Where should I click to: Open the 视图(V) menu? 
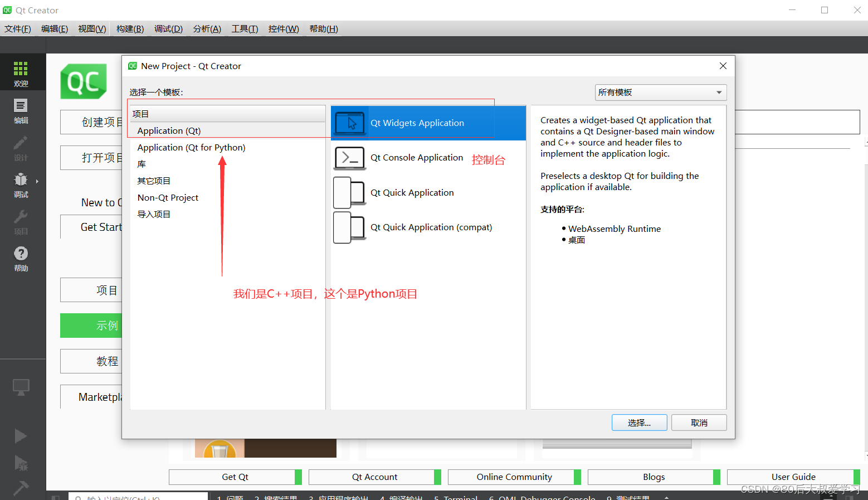coord(92,29)
